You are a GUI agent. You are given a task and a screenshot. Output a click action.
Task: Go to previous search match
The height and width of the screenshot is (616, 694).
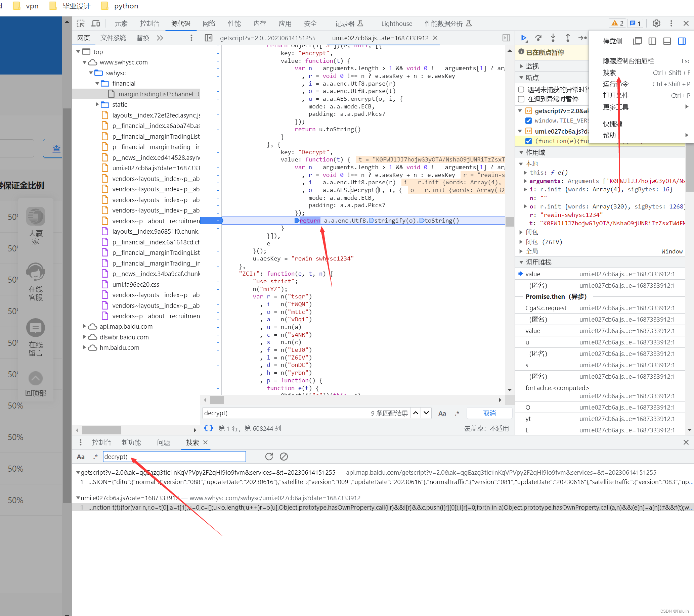(416, 413)
